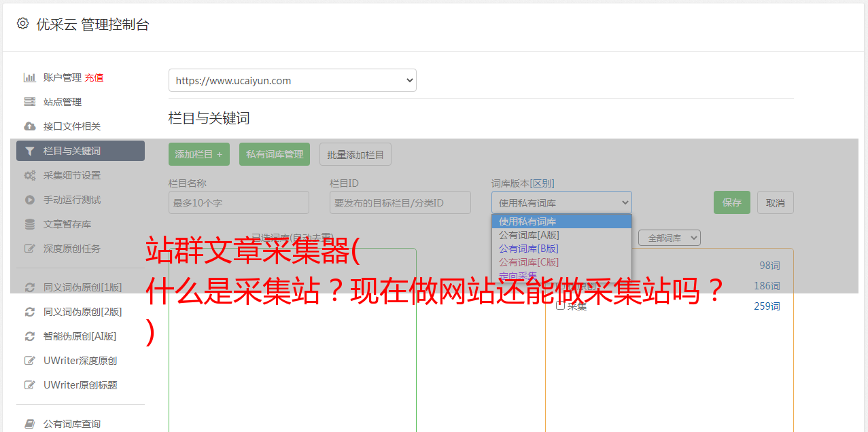Click the 259词 count
The width and height of the screenshot is (868, 432).
coord(767,306)
